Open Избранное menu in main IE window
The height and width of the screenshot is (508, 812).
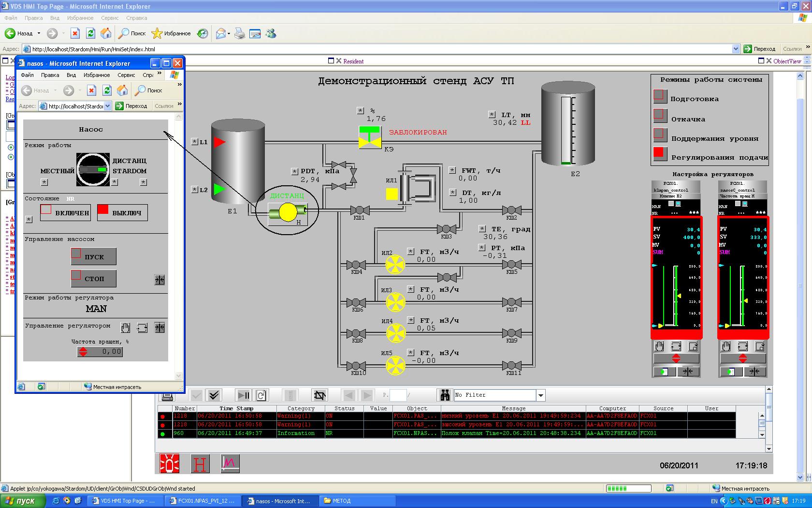click(x=80, y=18)
